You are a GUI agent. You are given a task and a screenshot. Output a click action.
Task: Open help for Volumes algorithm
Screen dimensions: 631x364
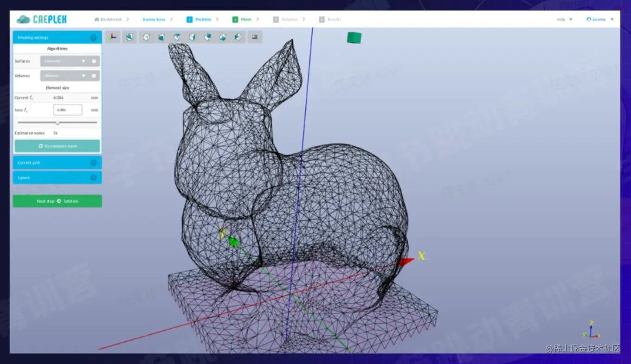94,76
